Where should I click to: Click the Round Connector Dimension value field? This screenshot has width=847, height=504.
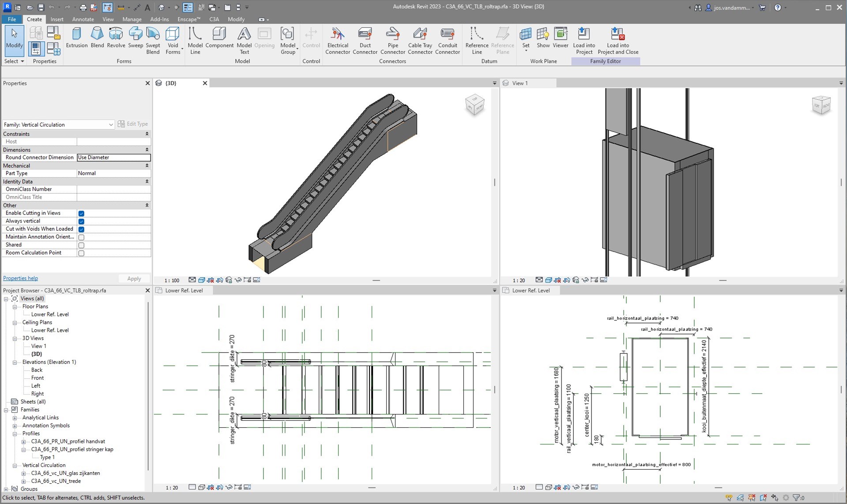pos(113,158)
